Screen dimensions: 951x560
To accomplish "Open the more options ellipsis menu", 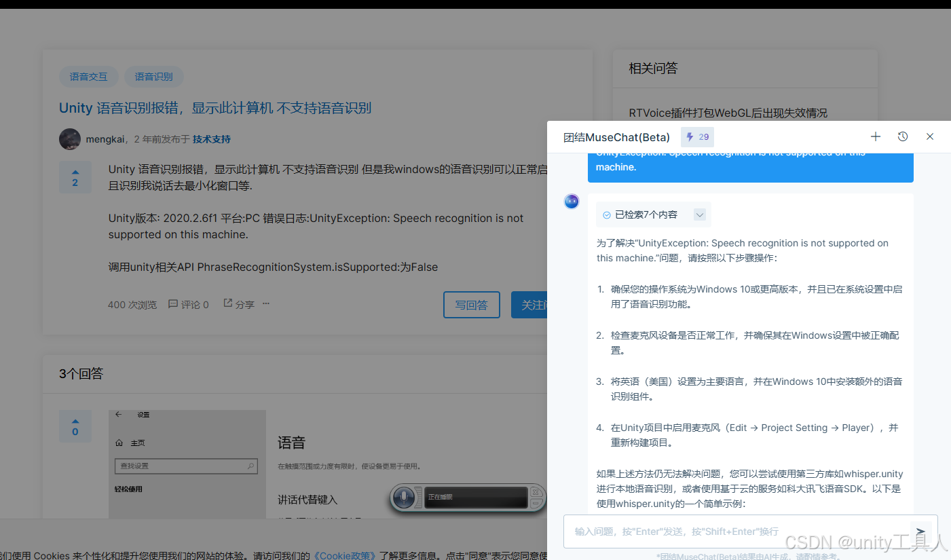I will (265, 305).
